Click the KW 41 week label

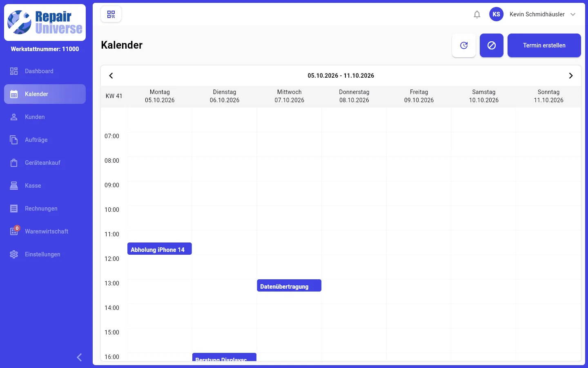point(114,96)
